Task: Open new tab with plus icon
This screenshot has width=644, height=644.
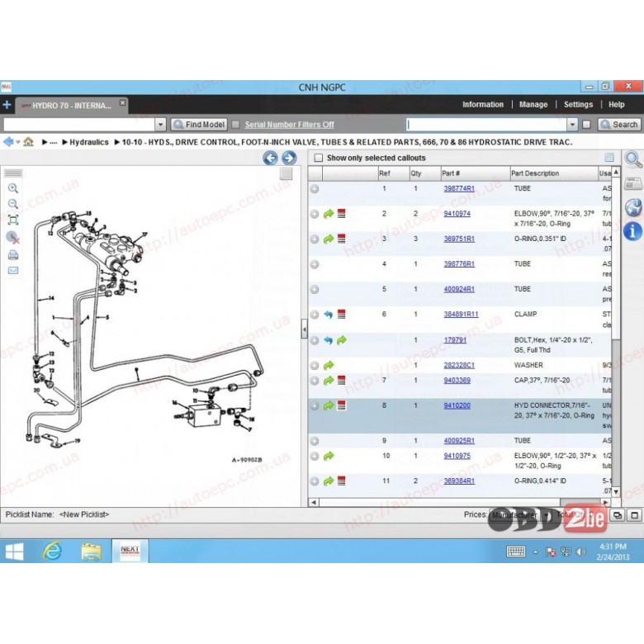Action: coord(7,105)
